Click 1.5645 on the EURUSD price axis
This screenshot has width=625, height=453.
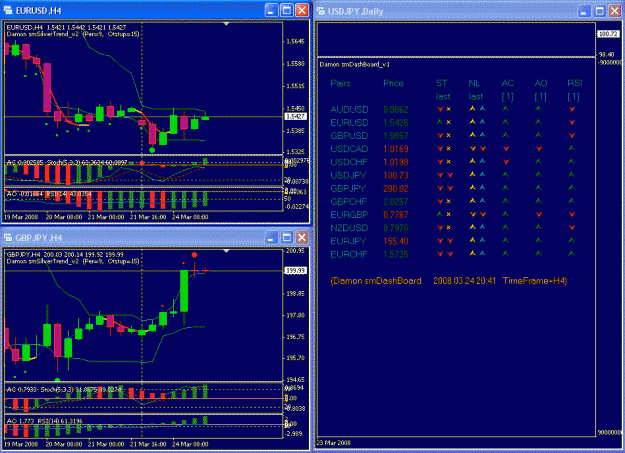click(x=295, y=41)
